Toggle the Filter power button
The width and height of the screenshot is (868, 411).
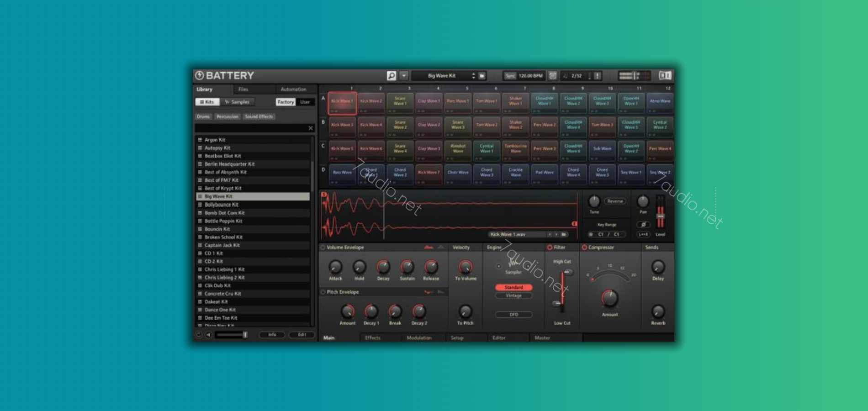[550, 248]
